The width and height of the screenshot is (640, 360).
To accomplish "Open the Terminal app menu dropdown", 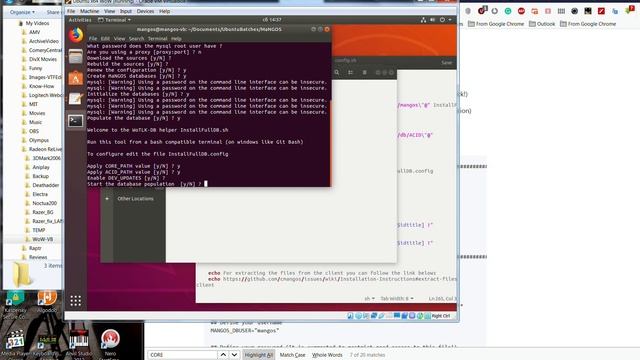I will (x=115, y=20).
